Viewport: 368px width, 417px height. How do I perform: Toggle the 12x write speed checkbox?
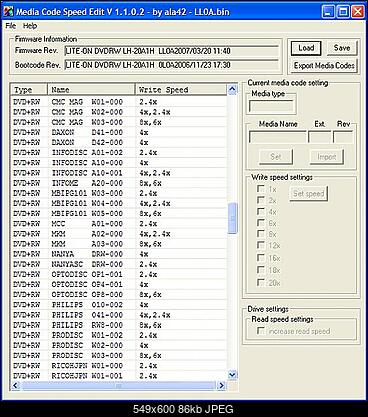click(261, 245)
